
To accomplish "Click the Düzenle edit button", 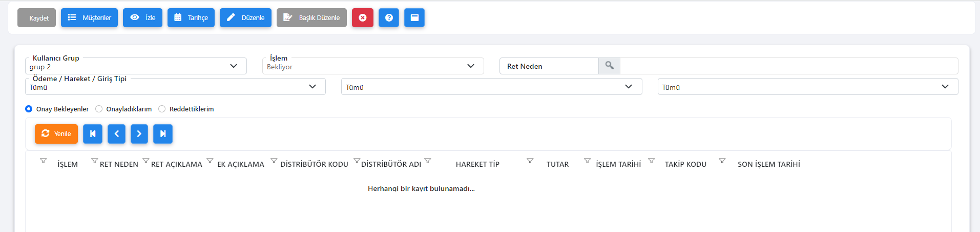I will [x=245, y=17].
